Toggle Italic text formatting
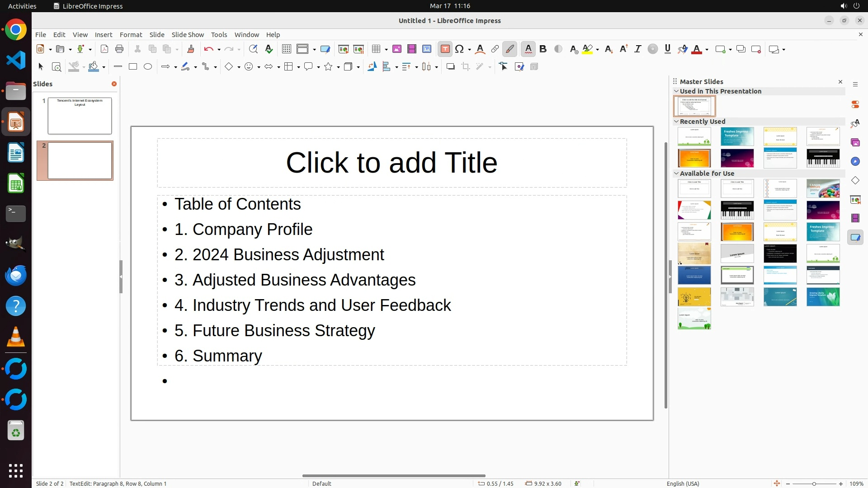This screenshot has height=488, width=868. click(637, 49)
